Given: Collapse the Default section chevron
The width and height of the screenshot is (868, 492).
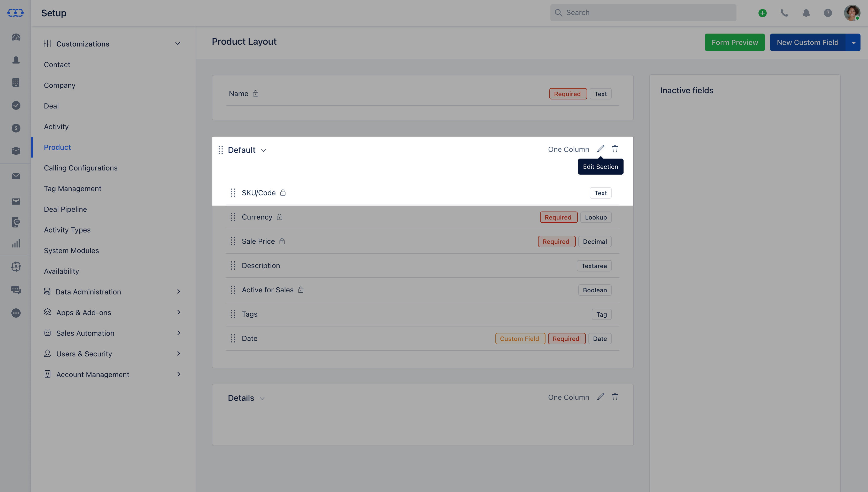Looking at the screenshot, I should point(264,150).
